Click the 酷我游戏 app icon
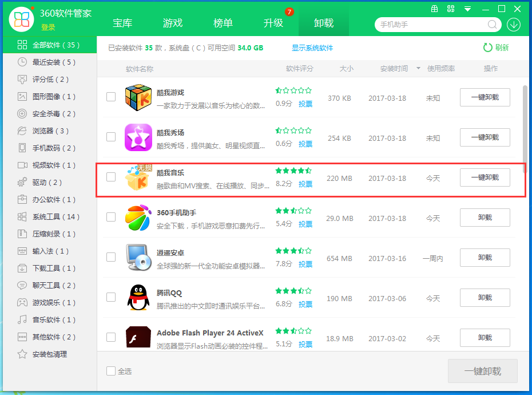532x395 pixels. tap(138, 97)
